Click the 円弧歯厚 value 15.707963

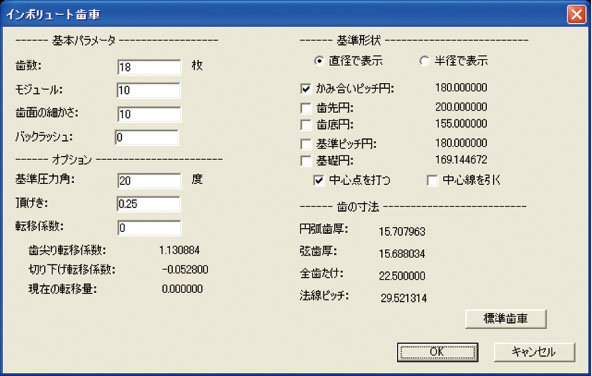tap(402, 231)
